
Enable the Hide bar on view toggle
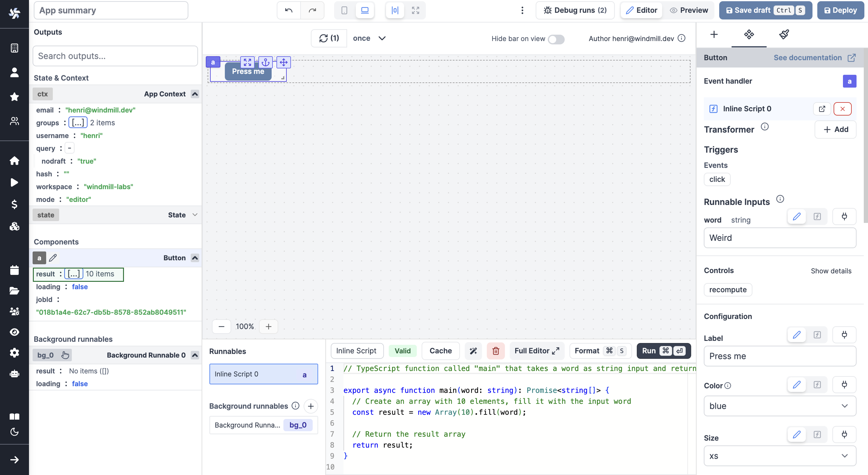coord(556,39)
